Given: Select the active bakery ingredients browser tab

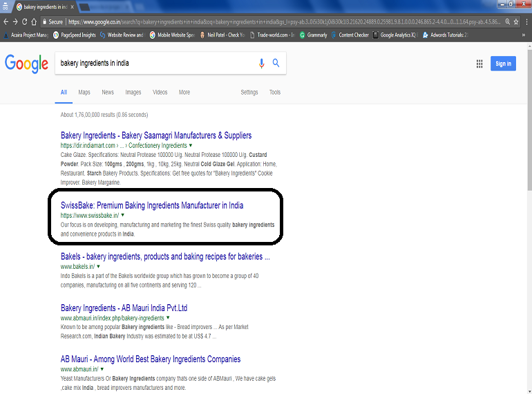Looking at the screenshot, I should 44,7.
